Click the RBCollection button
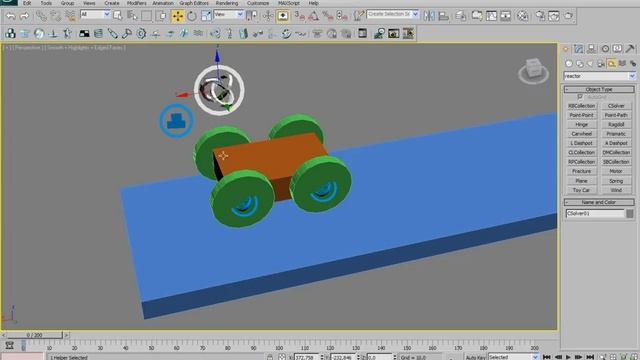640x360 pixels. (x=582, y=106)
